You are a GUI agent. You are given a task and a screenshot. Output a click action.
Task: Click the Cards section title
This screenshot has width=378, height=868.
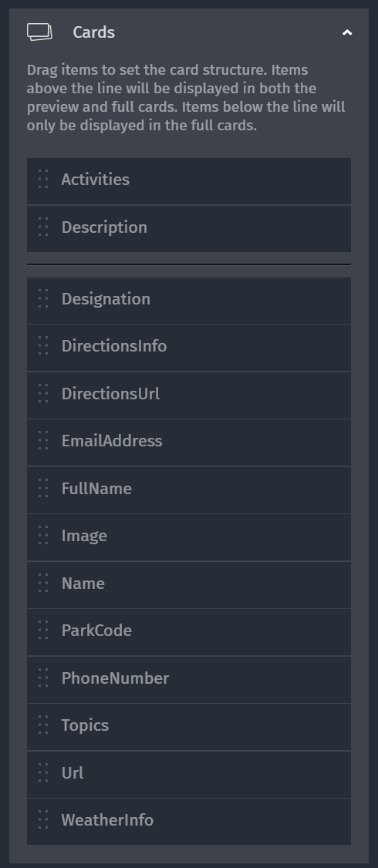[x=93, y=32]
